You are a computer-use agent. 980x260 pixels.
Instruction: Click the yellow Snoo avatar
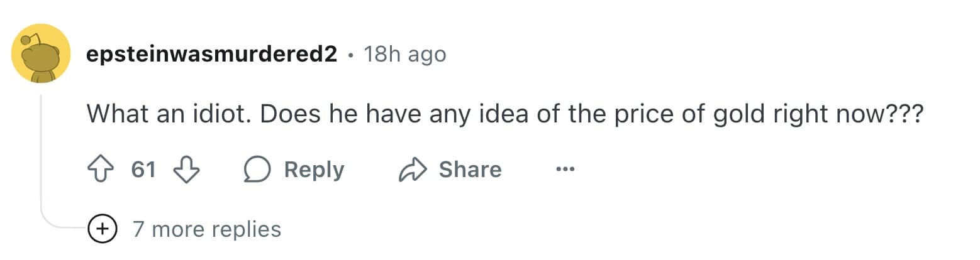coord(41,54)
